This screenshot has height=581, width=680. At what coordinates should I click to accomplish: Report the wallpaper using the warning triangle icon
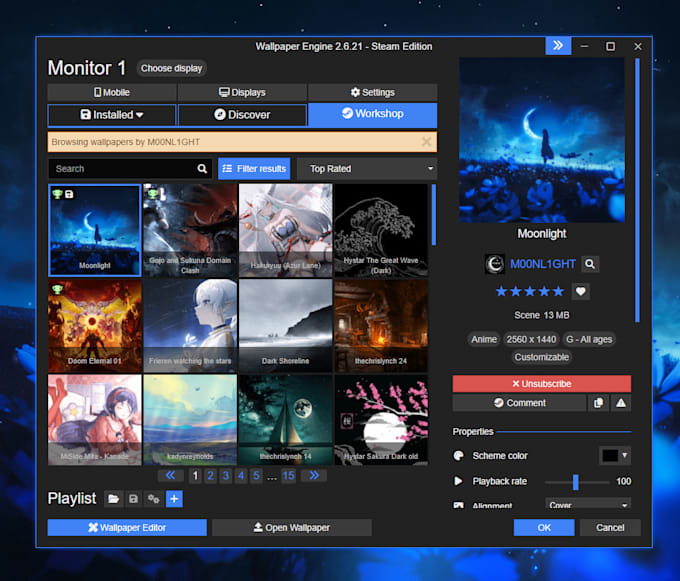click(620, 403)
